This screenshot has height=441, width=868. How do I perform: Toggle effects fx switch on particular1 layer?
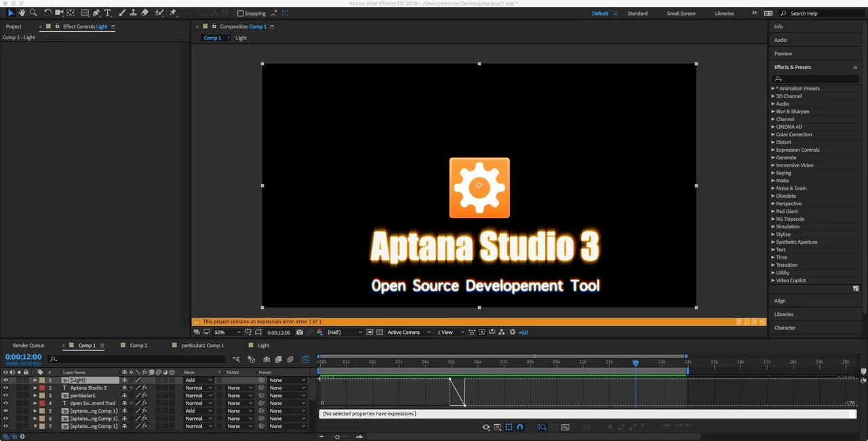tap(144, 396)
